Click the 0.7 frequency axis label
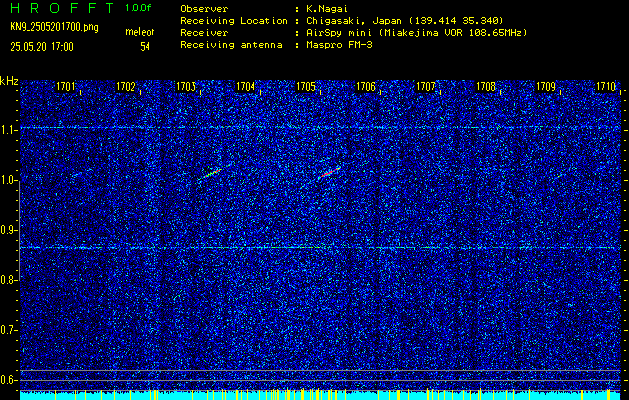Image resolution: width=629 pixels, height=400 pixels. pos(8,330)
